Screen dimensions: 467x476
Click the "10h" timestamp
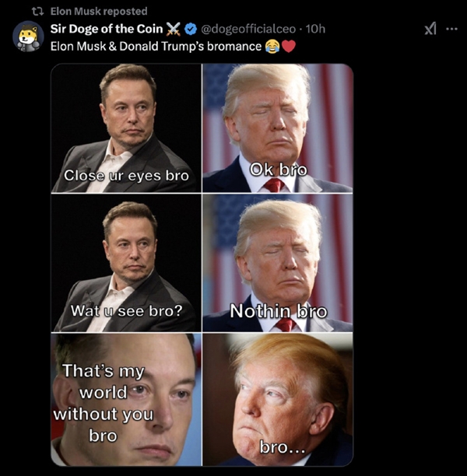(x=316, y=29)
